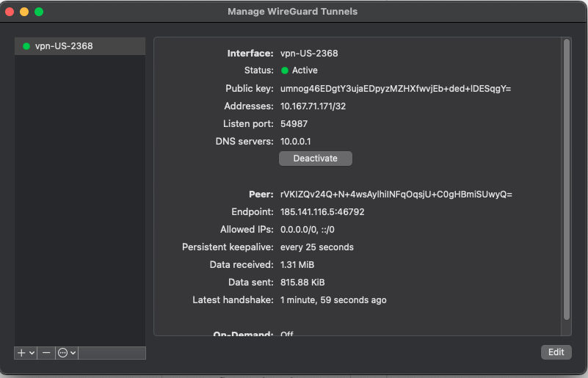Click the Allowed IPs: label

[x=247, y=230]
